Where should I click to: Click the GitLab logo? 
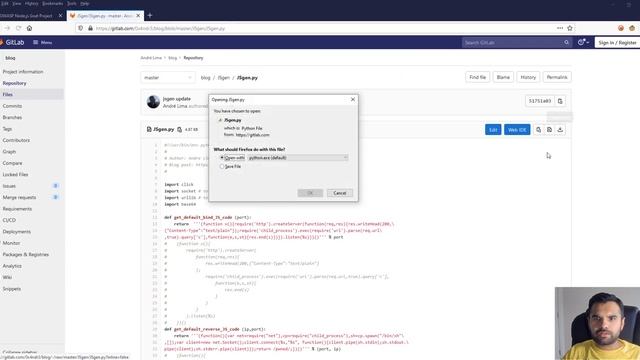[12, 42]
